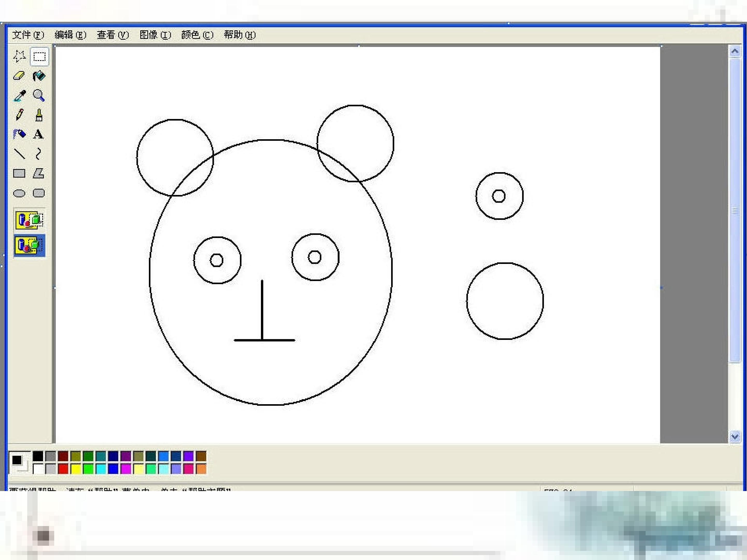
Task: Enable transparent selection background option
Action: click(x=29, y=246)
